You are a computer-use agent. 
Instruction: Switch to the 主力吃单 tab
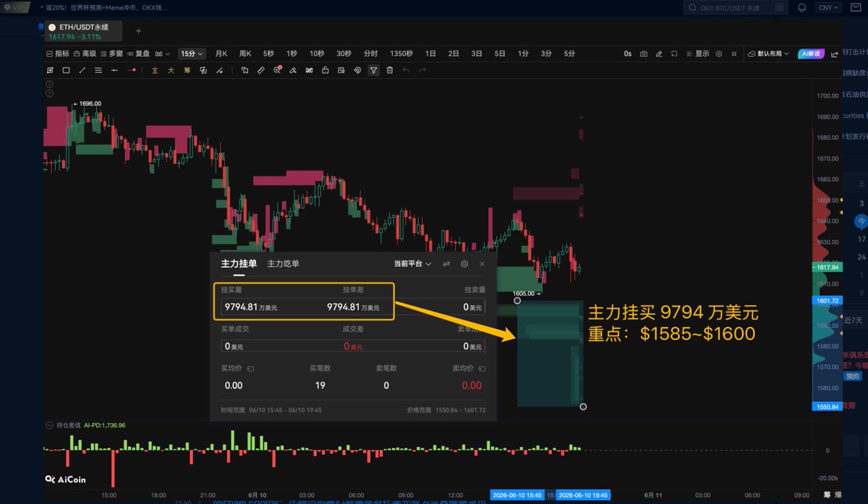click(283, 264)
